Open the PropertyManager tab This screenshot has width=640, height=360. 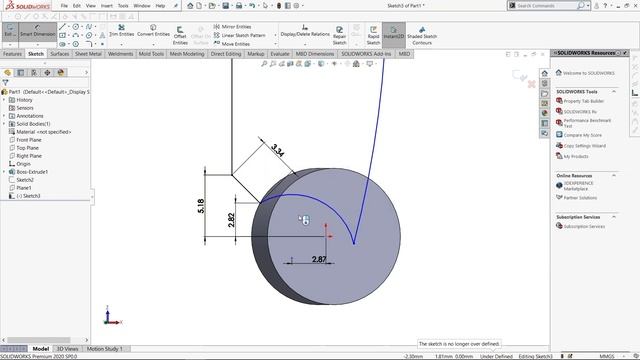tap(21, 72)
